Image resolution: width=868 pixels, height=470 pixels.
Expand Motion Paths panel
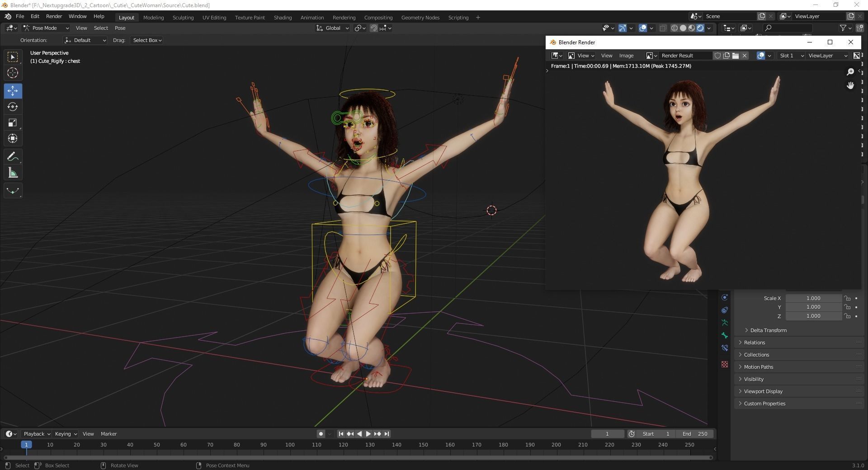click(x=799, y=367)
